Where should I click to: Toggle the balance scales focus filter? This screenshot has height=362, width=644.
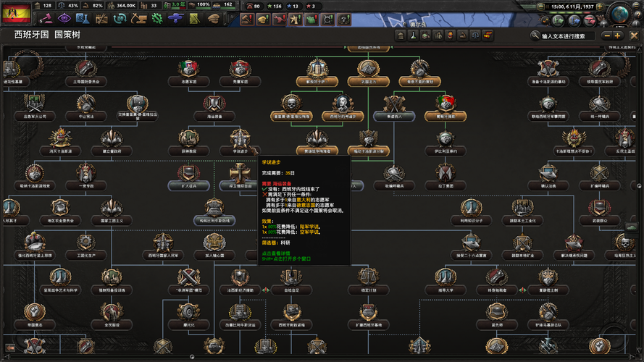pos(474,35)
